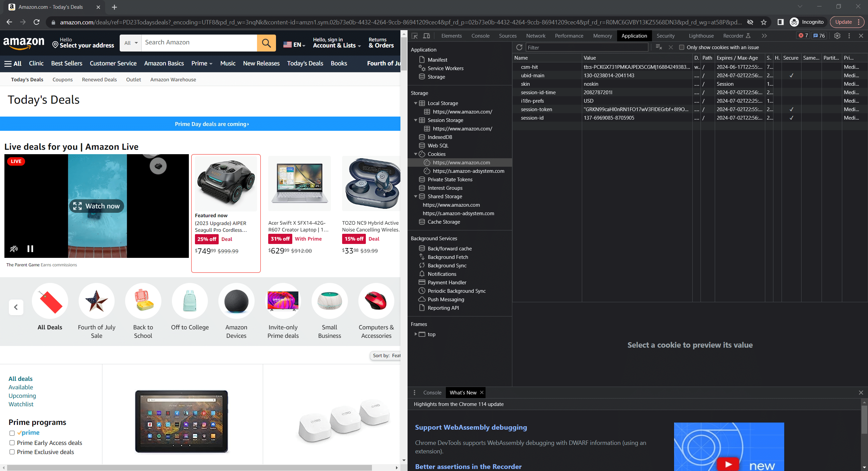The image size is (868, 471).
Task: Open search category All dropdown
Action: coord(131,43)
